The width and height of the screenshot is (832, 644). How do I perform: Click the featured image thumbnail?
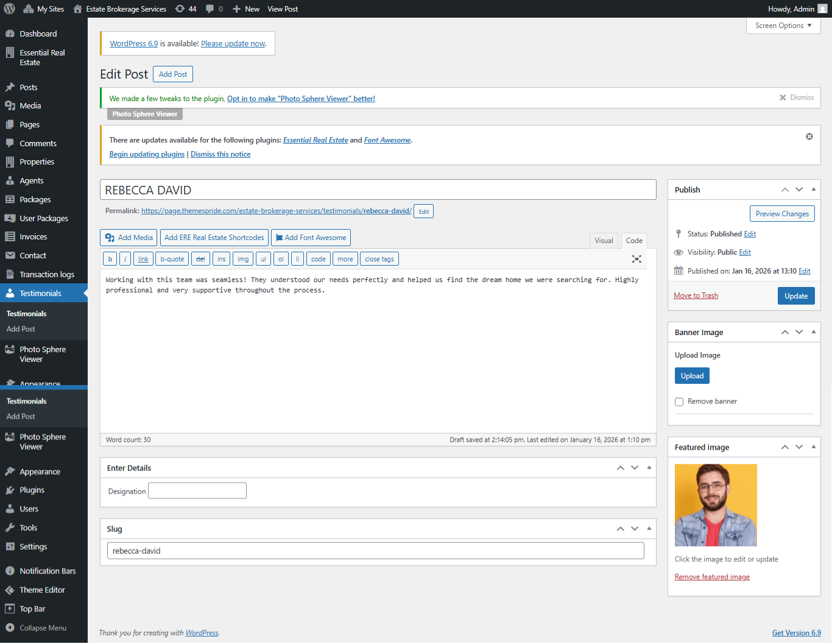pyautogui.click(x=716, y=505)
